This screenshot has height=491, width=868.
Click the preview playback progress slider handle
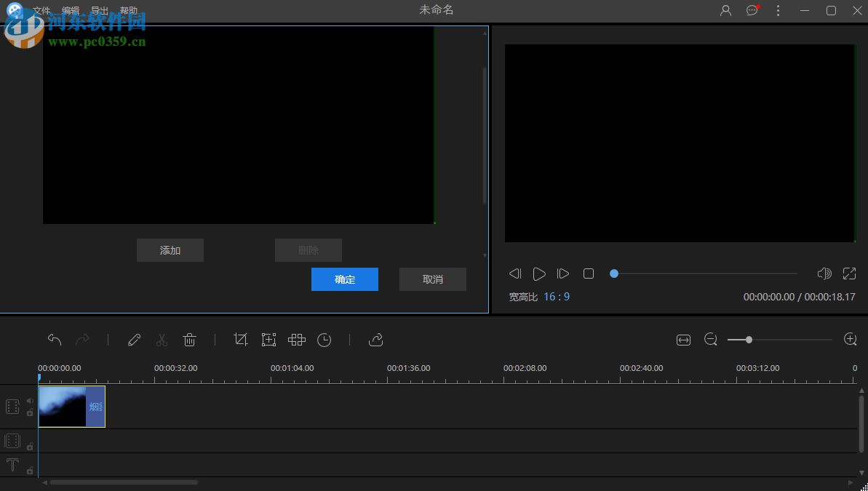click(614, 274)
